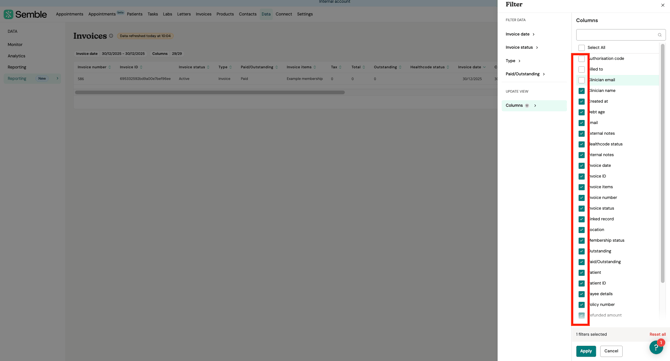Image resolution: width=670 pixels, height=361 pixels.
Task: Toggle sort arrow on last Invoice date header
Action: pyautogui.click(x=484, y=67)
